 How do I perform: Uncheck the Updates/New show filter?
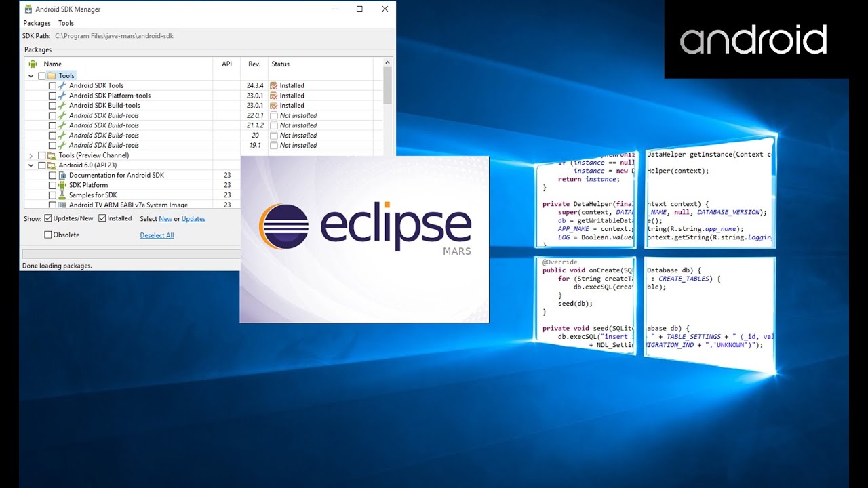pos(48,218)
